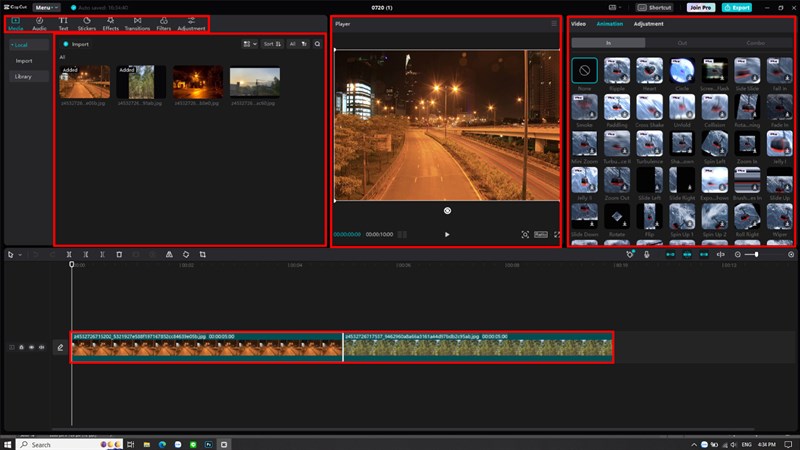Switch to Adjustment tab in properties panel

pyautogui.click(x=648, y=24)
